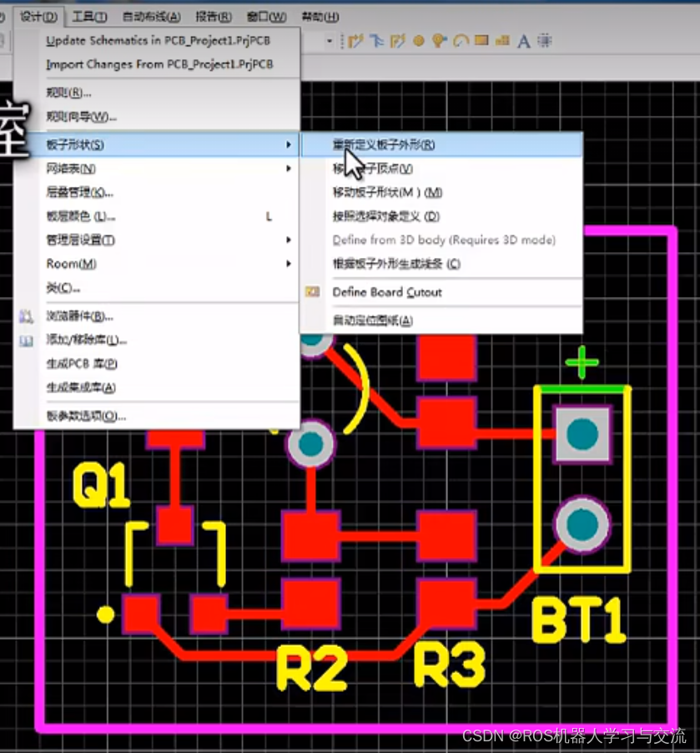Click the 浏览器件 browse components icon

(25, 315)
